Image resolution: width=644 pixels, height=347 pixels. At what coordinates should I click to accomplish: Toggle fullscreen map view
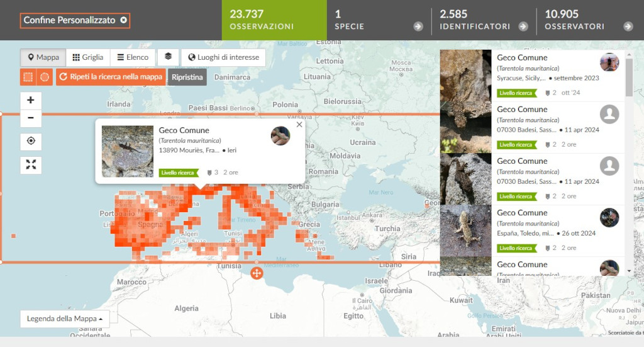31,164
